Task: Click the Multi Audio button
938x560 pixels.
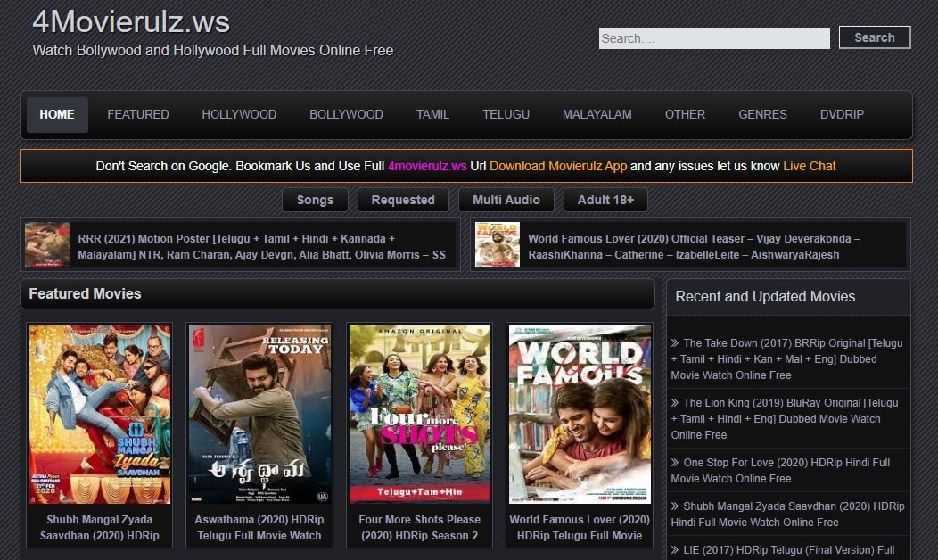Action: 506,200
